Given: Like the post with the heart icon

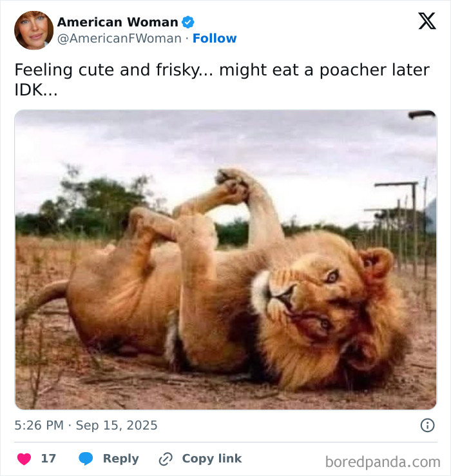Looking at the screenshot, I should [x=24, y=459].
